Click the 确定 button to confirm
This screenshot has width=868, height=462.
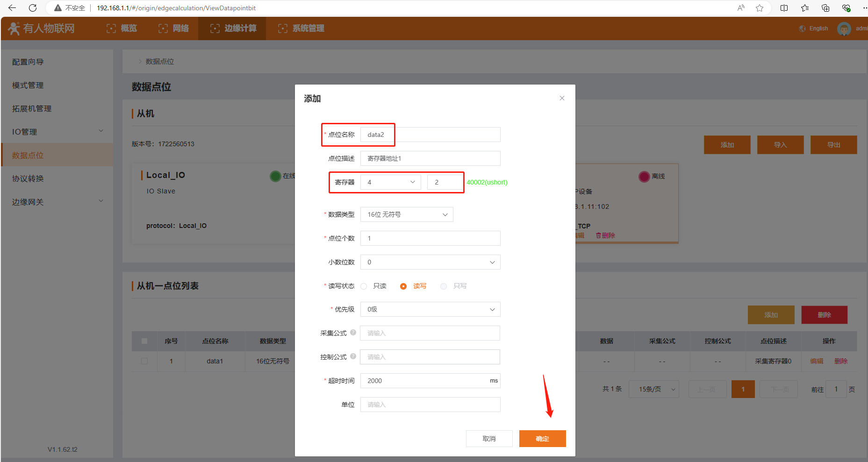pos(542,439)
